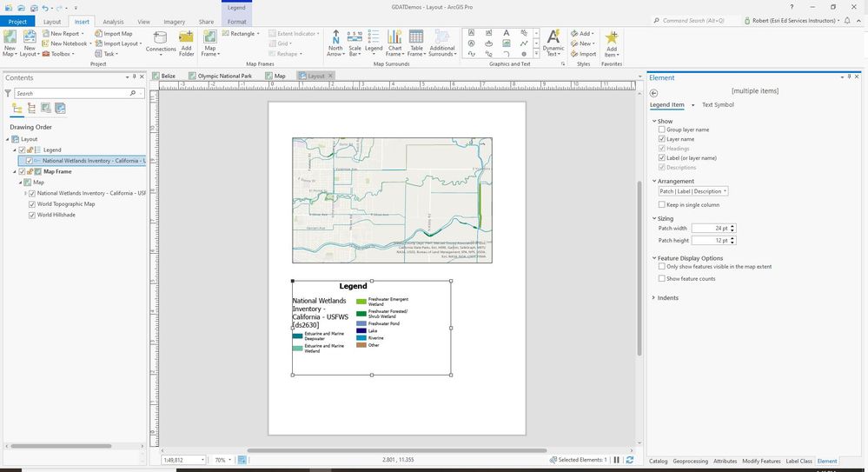Pause drawing with the pause icon
Screen dimensions: 868x472
tap(617, 460)
